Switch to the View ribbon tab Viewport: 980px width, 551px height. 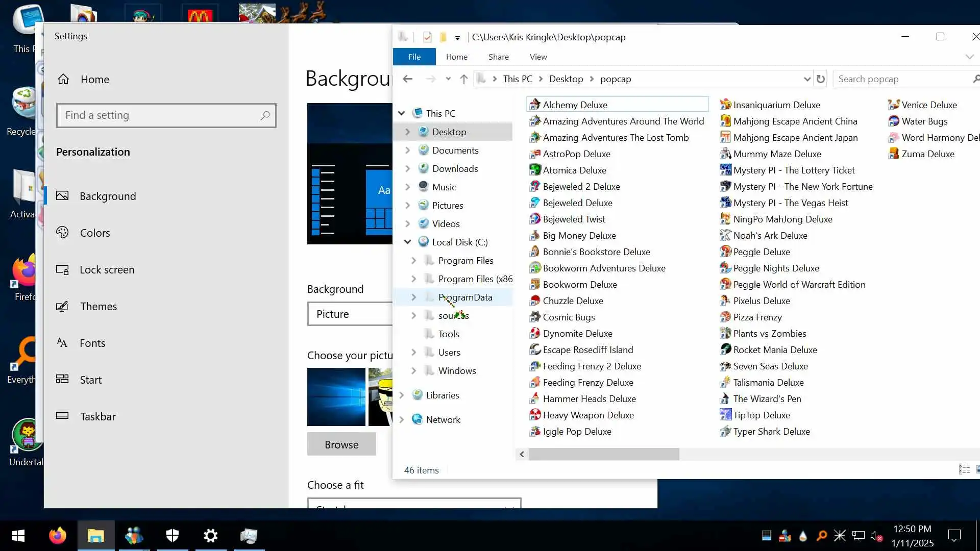(538, 57)
